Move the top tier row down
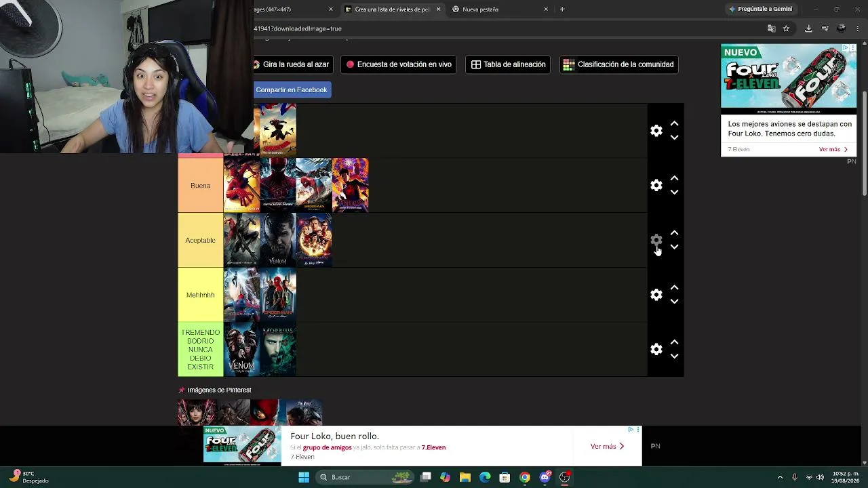Viewport: 868px width, 488px height. point(674,138)
